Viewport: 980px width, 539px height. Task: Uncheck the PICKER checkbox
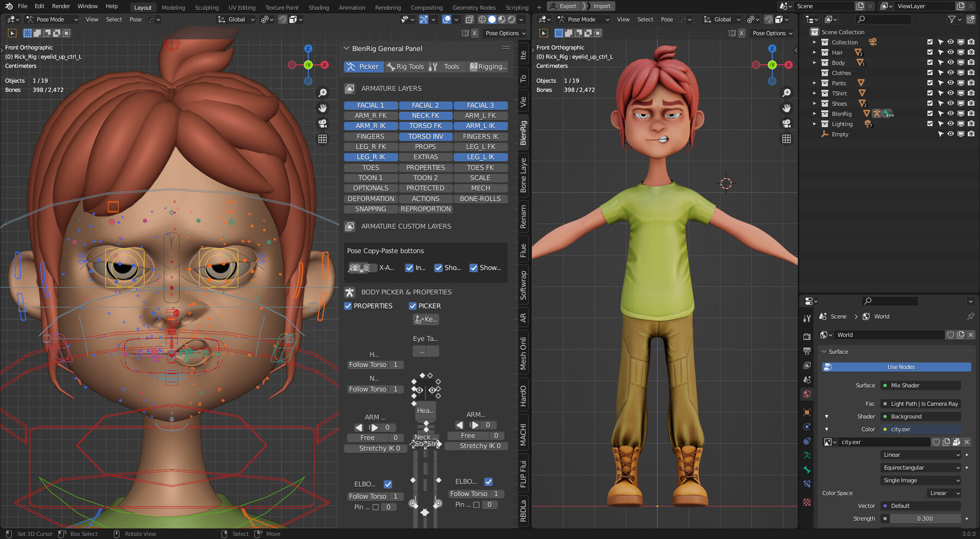413,306
